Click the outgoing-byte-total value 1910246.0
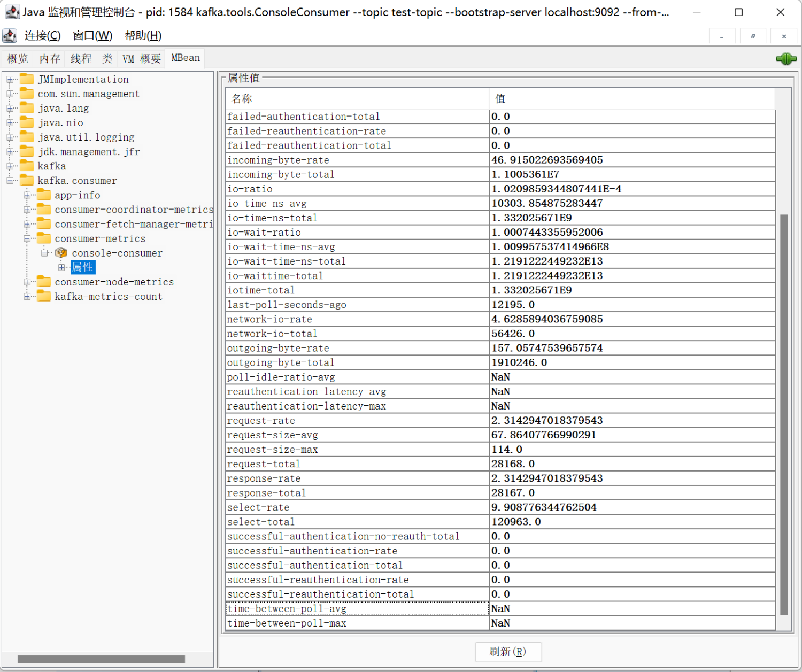 (x=519, y=362)
